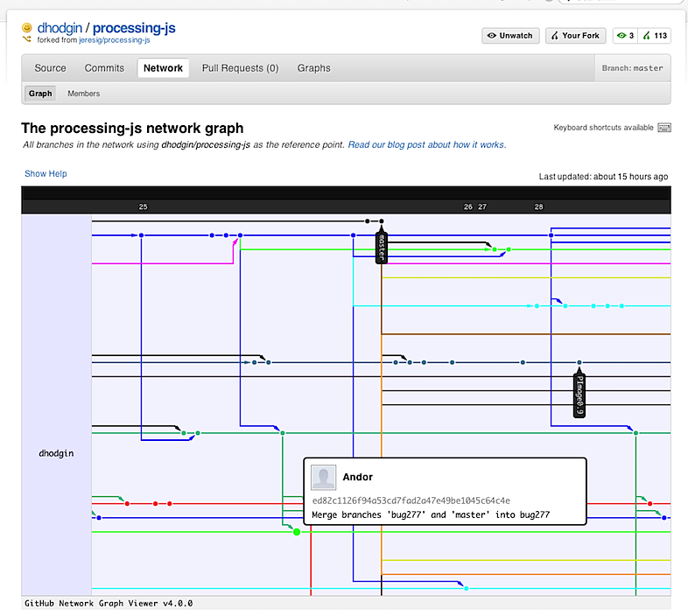Click the date marker 27 in header

482,206
